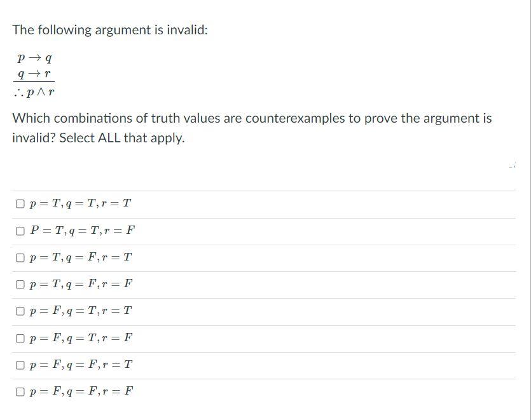
Task: Check the option p = F, q = F, r = T
Action: 20,364
